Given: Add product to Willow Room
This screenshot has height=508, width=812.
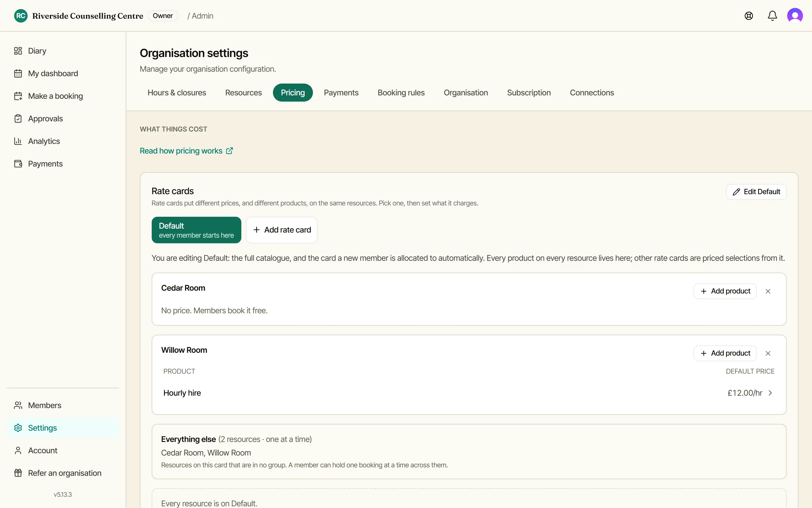Looking at the screenshot, I should click(x=725, y=353).
